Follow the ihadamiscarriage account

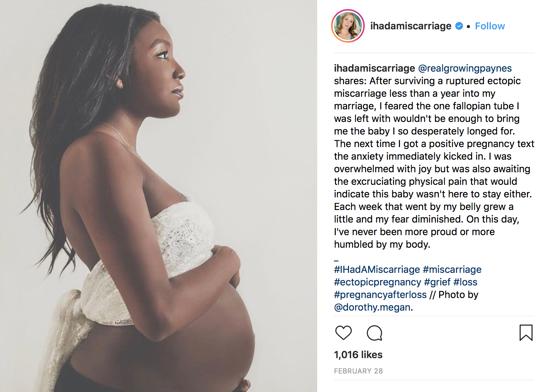(x=490, y=26)
